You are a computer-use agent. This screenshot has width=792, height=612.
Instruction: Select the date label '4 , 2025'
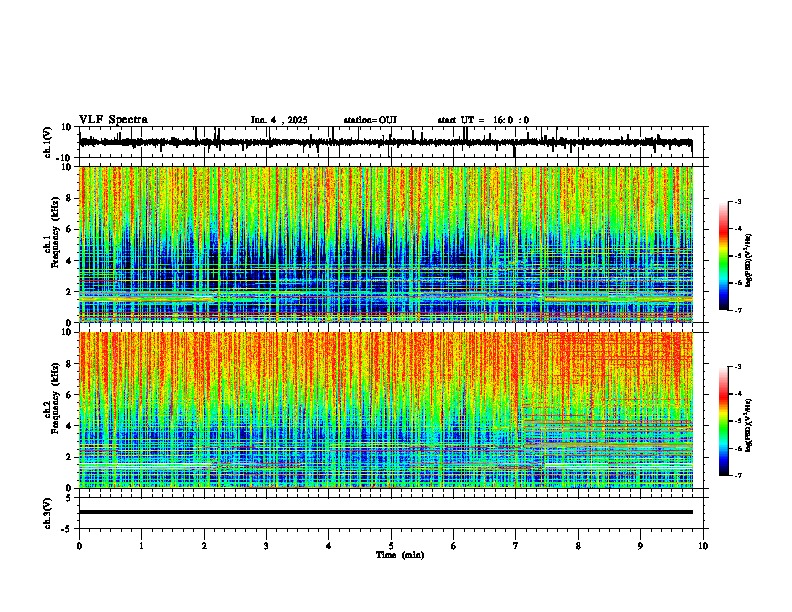tap(287, 120)
